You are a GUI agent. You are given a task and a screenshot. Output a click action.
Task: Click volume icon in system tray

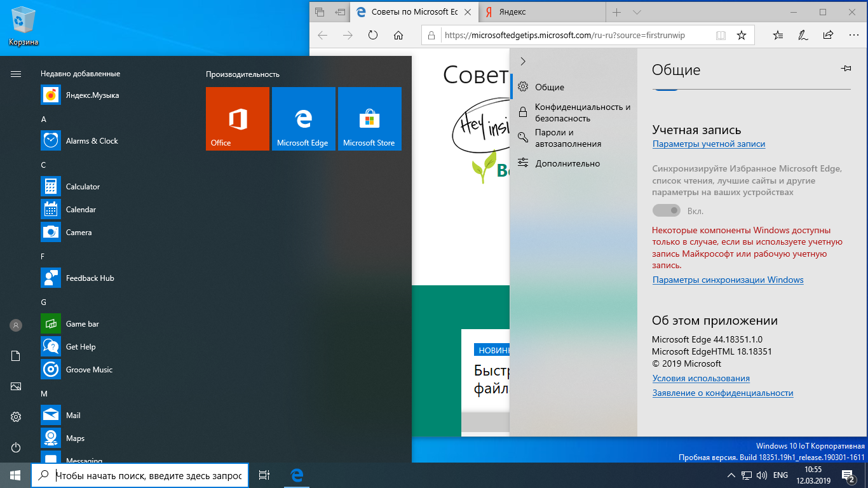coord(761,475)
